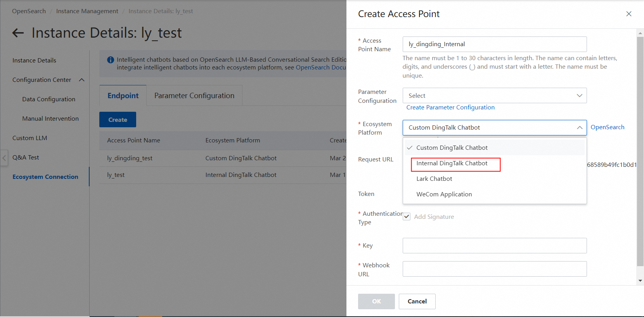This screenshot has width=644, height=317.
Task: Toggle the Add Signature checkbox
Action: (407, 217)
